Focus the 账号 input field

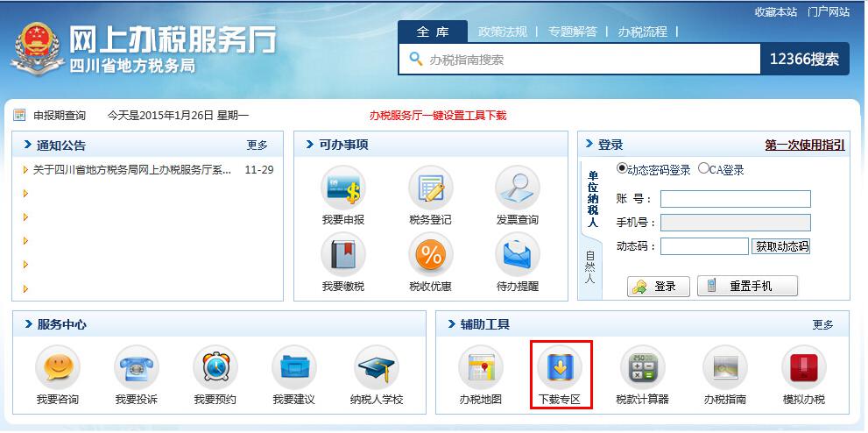[735, 199]
